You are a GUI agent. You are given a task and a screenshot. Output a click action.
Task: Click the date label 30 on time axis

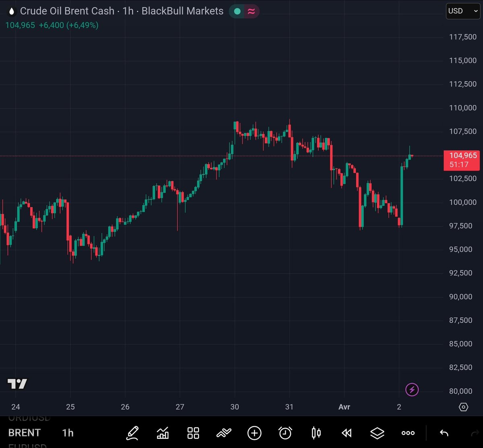[235, 407]
